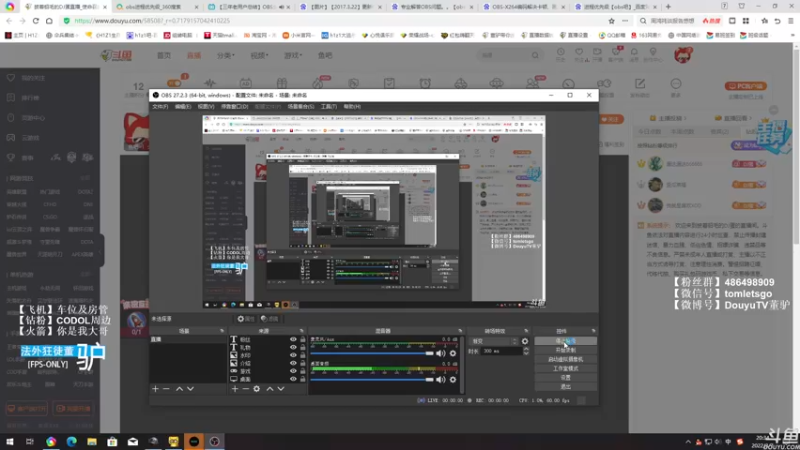
Task: Open the 分类 dropdown on Douyu page
Action: click(226, 55)
